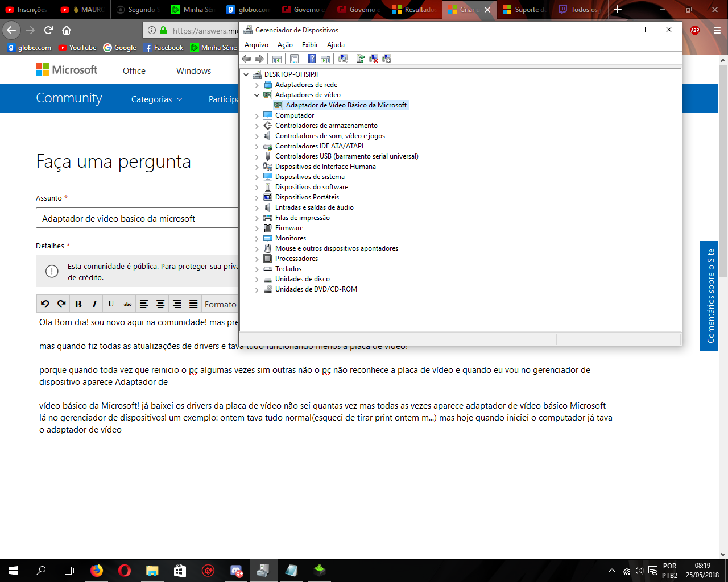Screen dimensions: 728x582
Task: Click the Assunto input field
Action: (137, 218)
